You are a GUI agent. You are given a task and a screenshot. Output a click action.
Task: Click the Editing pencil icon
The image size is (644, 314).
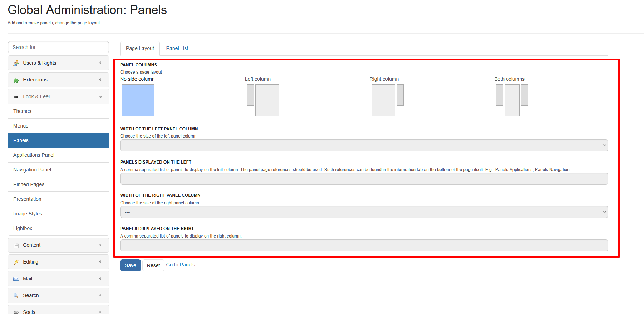(x=16, y=262)
